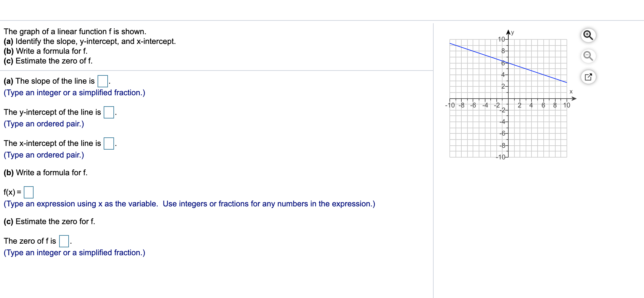644x298 pixels.
Task: Click the problem statement heading text
Action: 75,31
